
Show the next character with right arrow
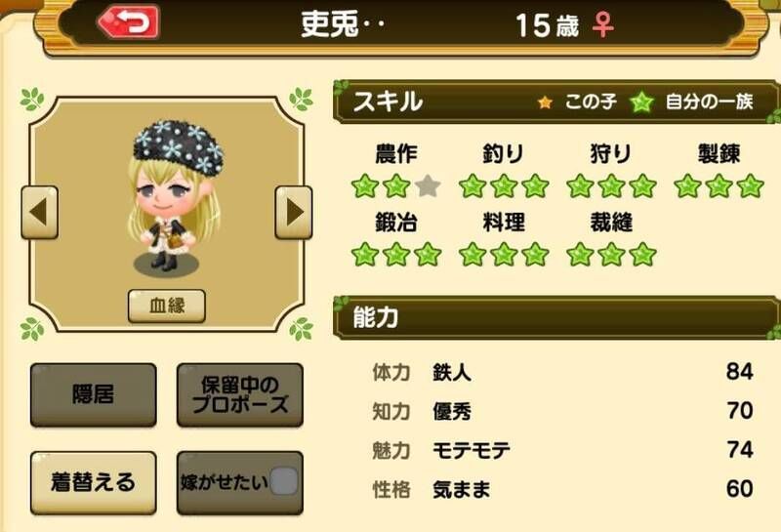click(294, 212)
